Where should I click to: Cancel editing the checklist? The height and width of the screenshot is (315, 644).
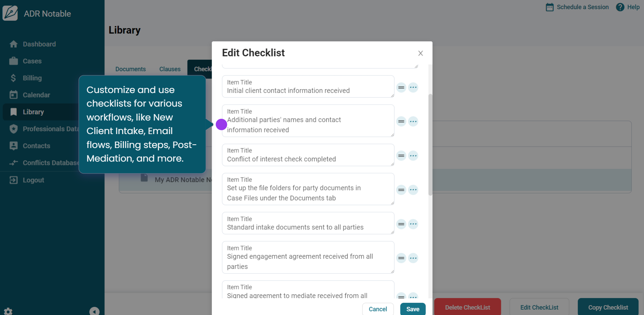tap(378, 309)
